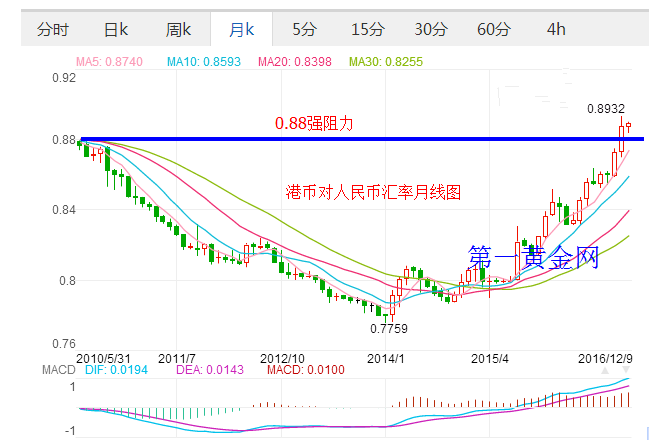Click the active 月k tab
Image resolution: width=649 pixels, height=440 pixels.
click(x=241, y=29)
